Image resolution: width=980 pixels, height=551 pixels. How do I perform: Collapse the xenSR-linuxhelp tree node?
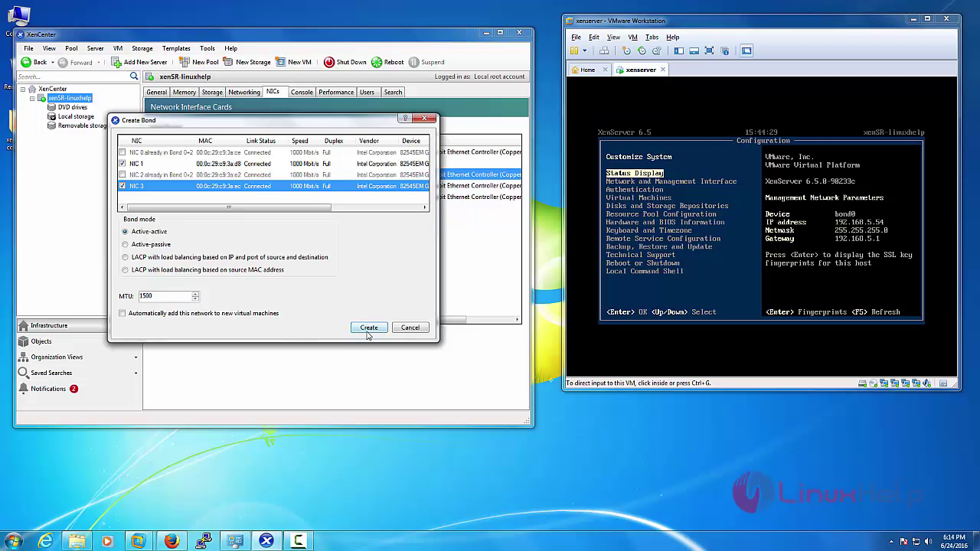coord(32,98)
